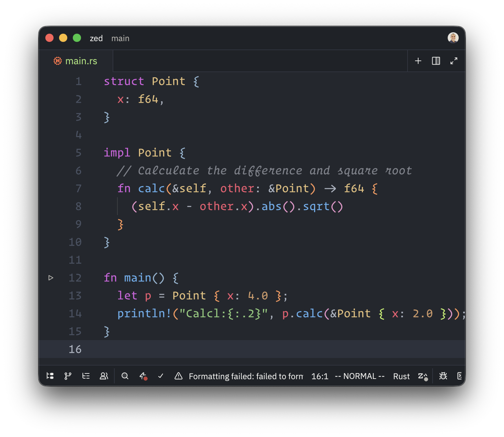Click the -- NORMAL -- vim mode indicator
The height and width of the screenshot is (437, 504).
point(359,376)
